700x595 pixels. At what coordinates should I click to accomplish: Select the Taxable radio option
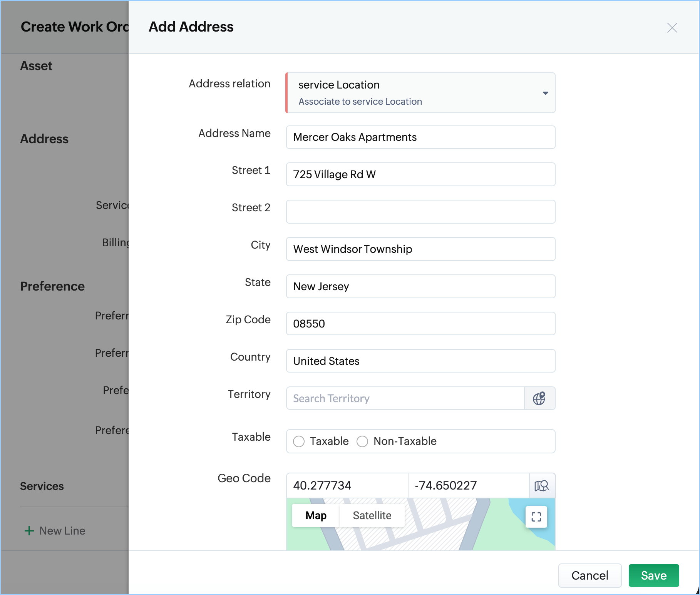(299, 441)
